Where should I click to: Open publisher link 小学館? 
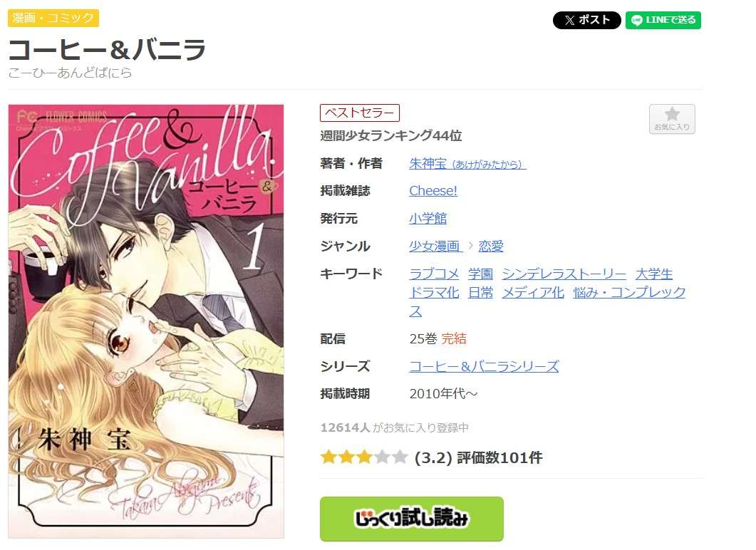pos(428,218)
